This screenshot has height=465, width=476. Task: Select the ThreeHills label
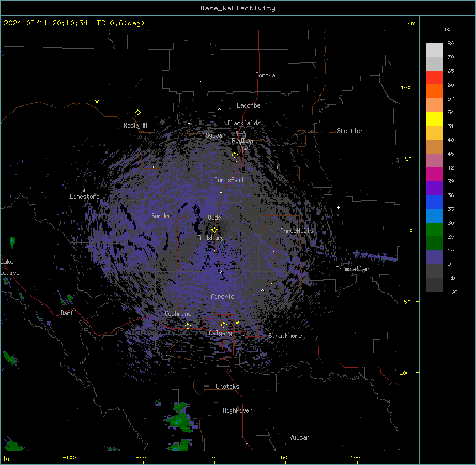point(297,231)
